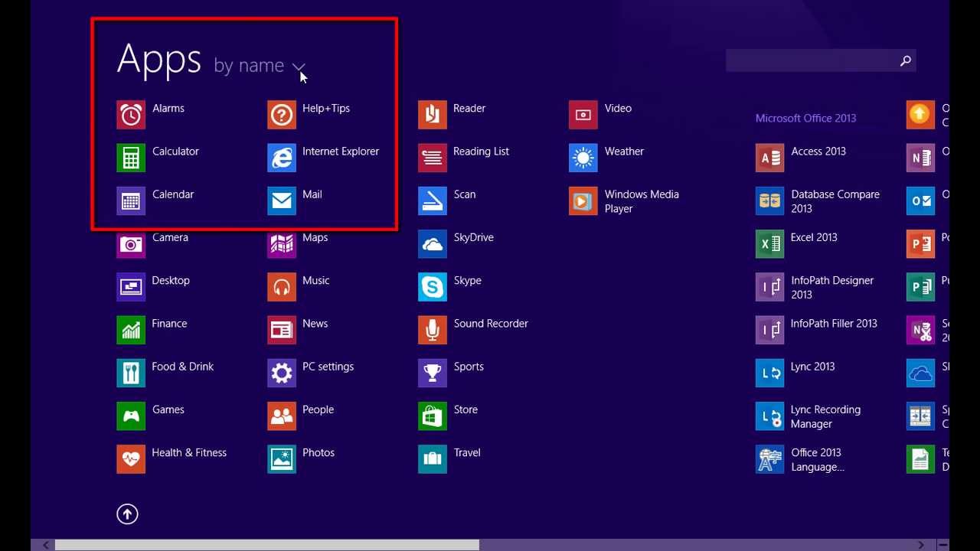The image size is (980, 551).
Task: Launch the Sports trophy icon
Action: click(433, 373)
